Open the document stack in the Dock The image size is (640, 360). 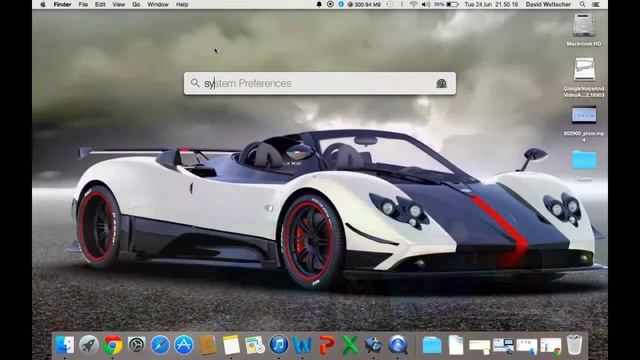(x=456, y=345)
